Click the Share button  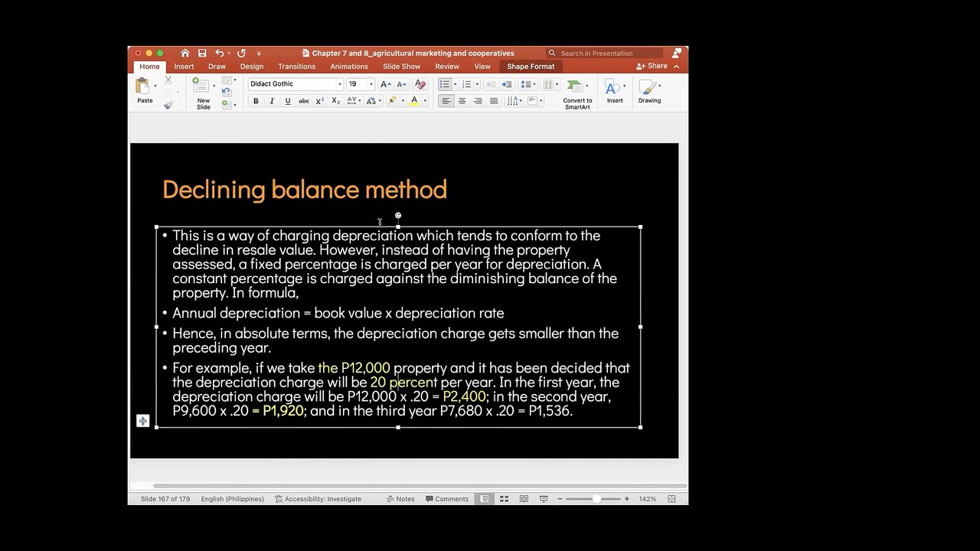652,67
